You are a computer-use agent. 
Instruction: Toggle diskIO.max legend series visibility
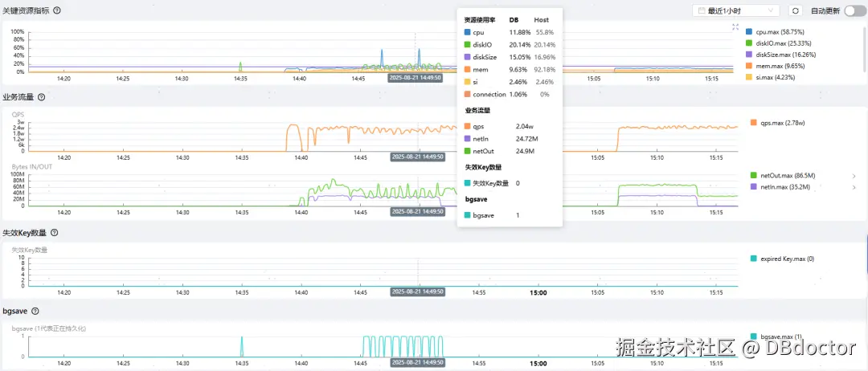pos(778,43)
